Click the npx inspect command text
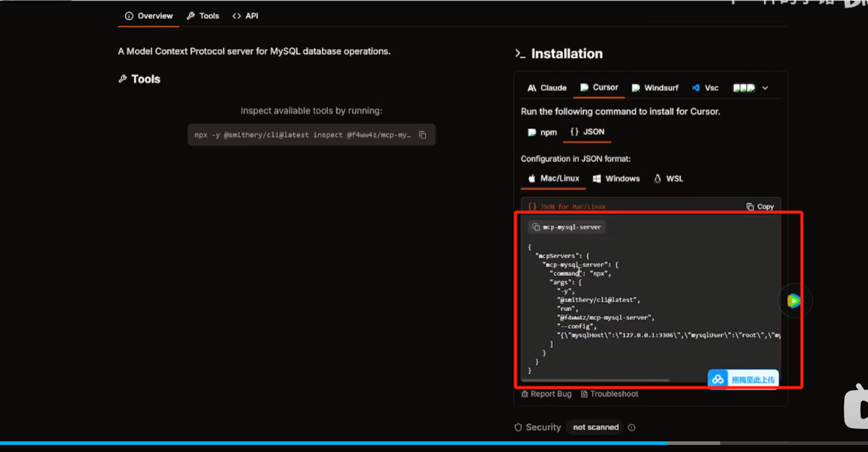The height and width of the screenshot is (452, 868). (302, 135)
